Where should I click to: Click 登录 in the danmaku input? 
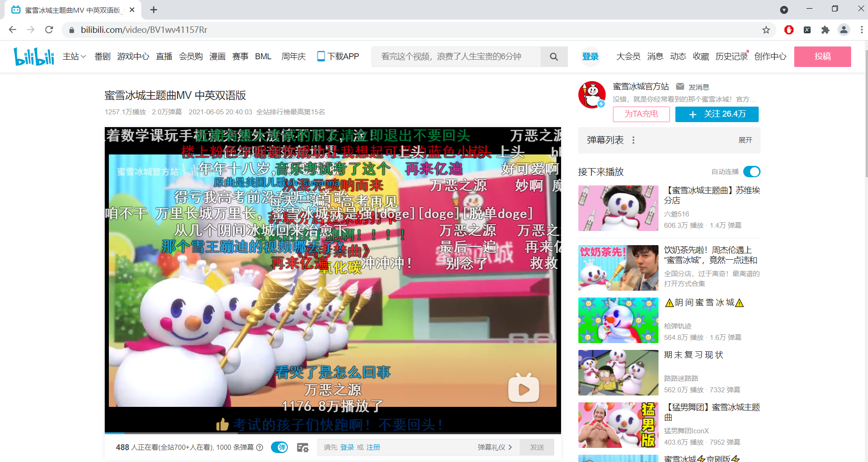click(x=347, y=447)
